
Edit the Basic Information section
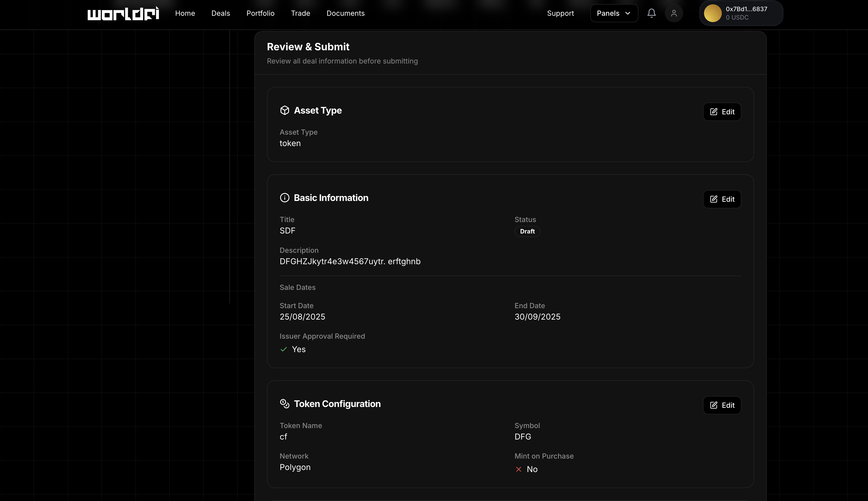click(x=722, y=199)
